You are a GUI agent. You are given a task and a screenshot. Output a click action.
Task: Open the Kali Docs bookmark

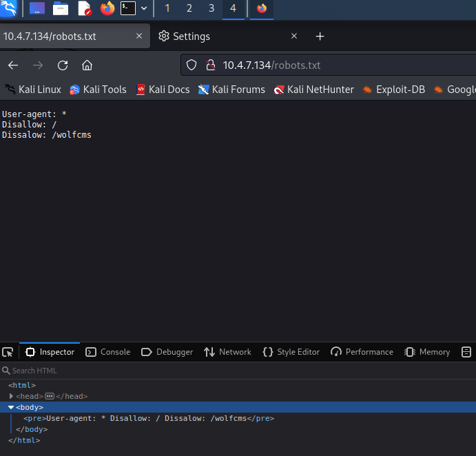coord(163,90)
